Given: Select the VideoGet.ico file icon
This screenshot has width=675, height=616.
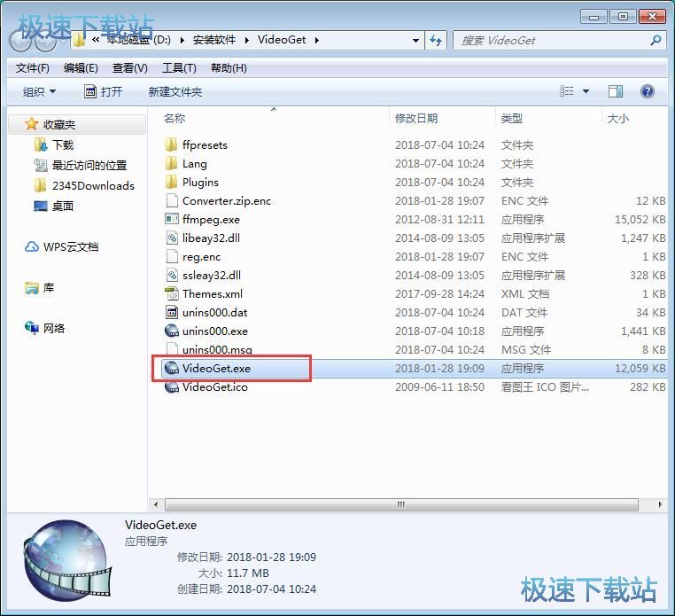Looking at the screenshot, I should 172,387.
